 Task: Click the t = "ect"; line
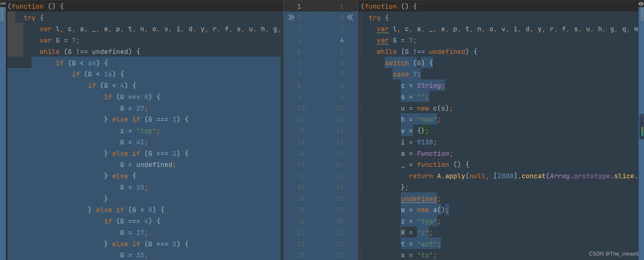pos(421,244)
